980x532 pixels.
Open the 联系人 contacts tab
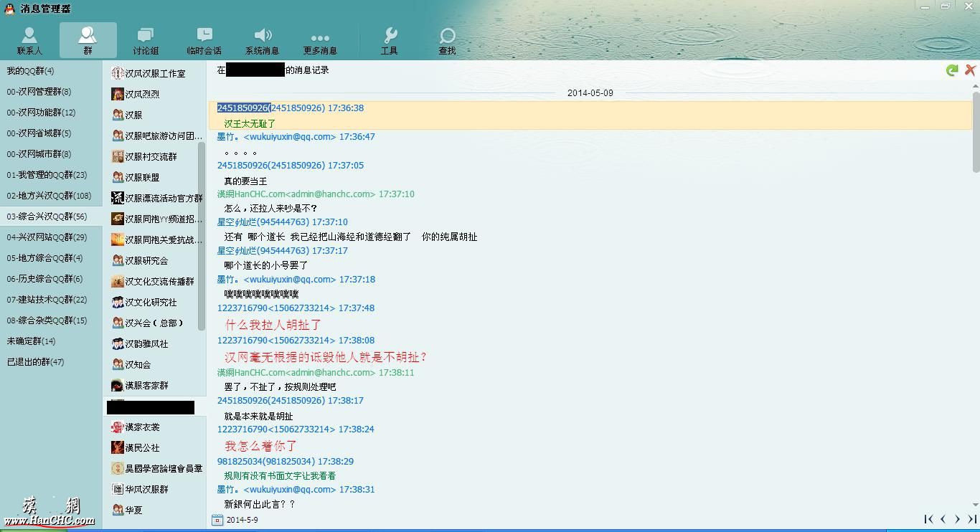29,41
